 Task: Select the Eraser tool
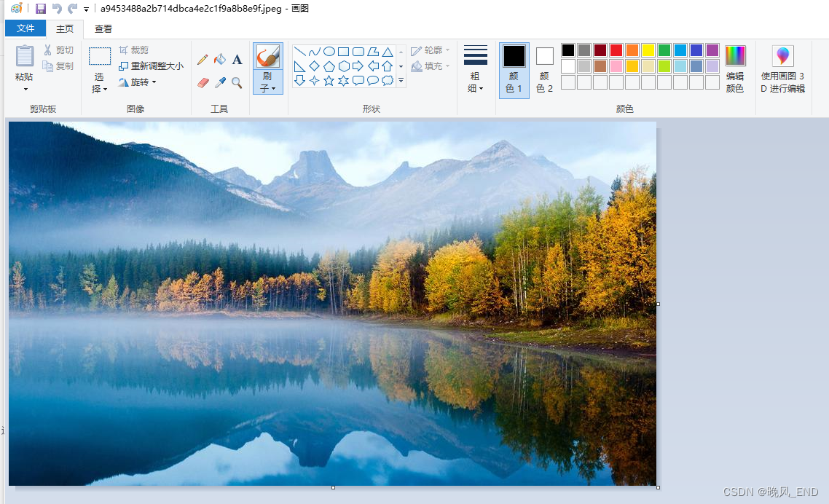point(203,82)
